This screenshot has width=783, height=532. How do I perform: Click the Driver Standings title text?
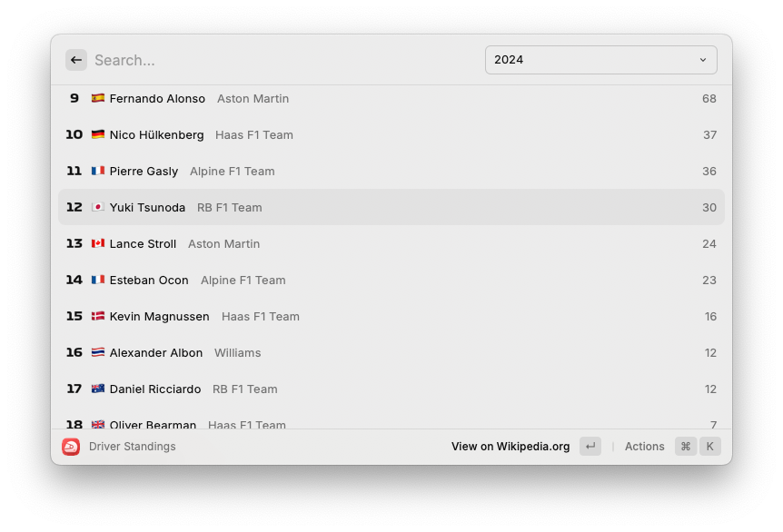(133, 447)
